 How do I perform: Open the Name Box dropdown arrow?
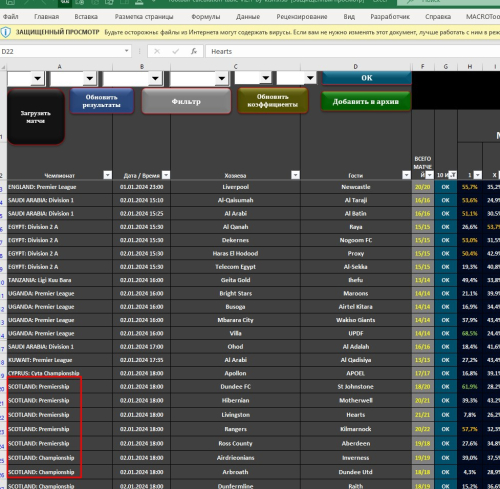click(127, 51)
